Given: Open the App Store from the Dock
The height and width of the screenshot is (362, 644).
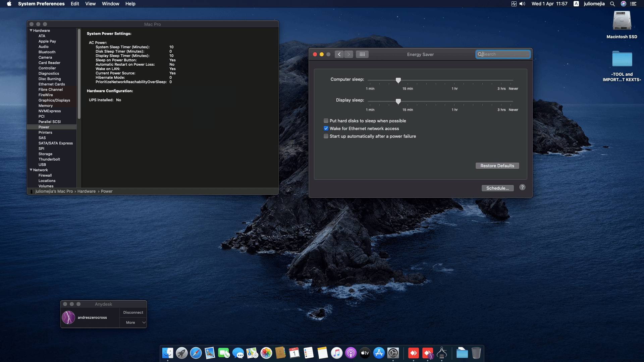Looking at the screenshot, I should point(378,353).
